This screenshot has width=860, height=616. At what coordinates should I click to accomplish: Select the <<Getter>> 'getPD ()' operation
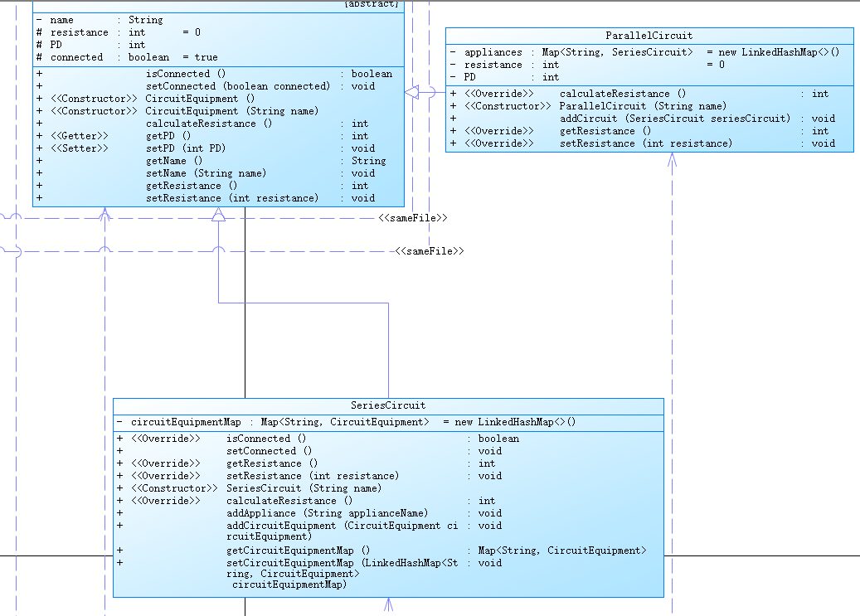[202, 136]
